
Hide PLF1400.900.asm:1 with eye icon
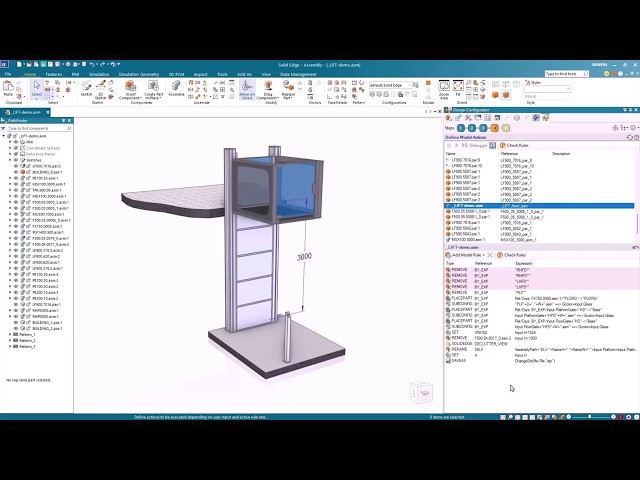[x=17, y=232]
